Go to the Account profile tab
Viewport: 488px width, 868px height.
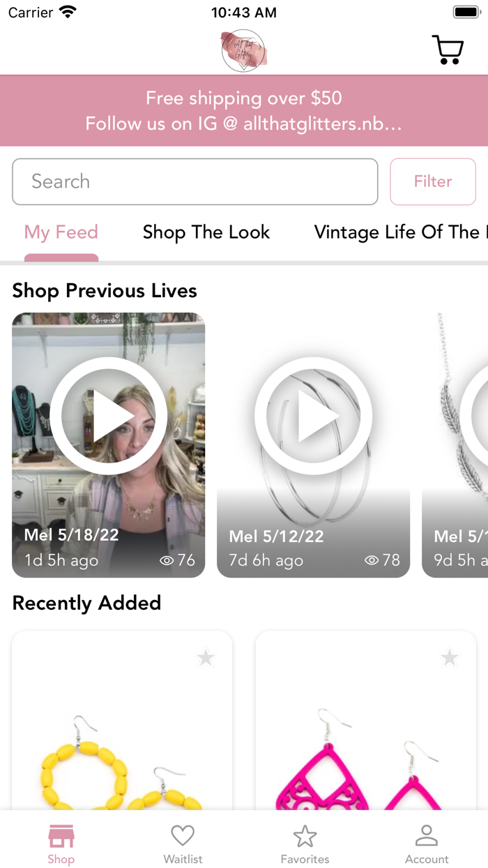[x=427, y=843]
